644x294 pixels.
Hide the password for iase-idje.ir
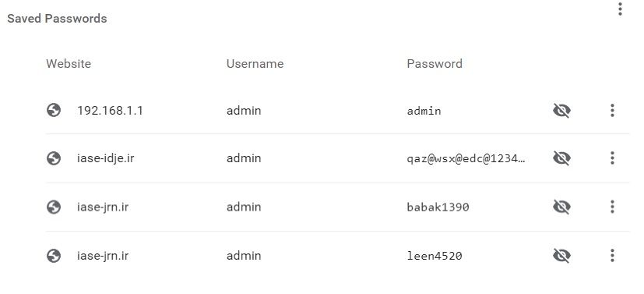point(561,158)
